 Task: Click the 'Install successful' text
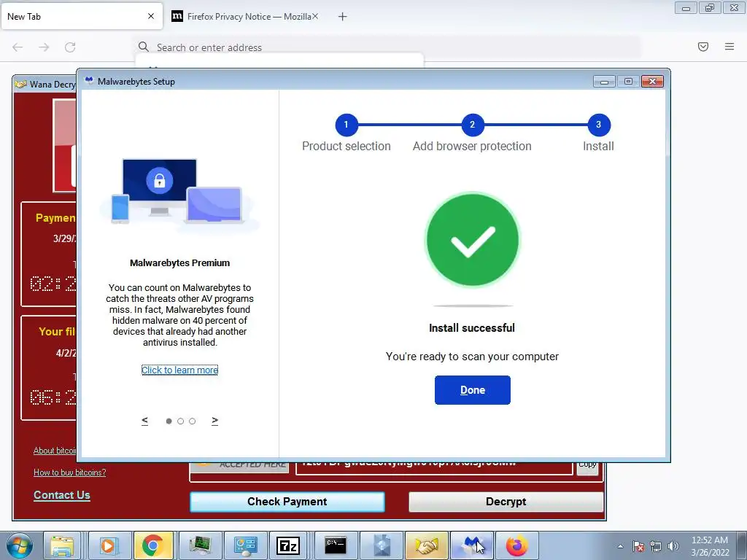click(x=472, y=328)
